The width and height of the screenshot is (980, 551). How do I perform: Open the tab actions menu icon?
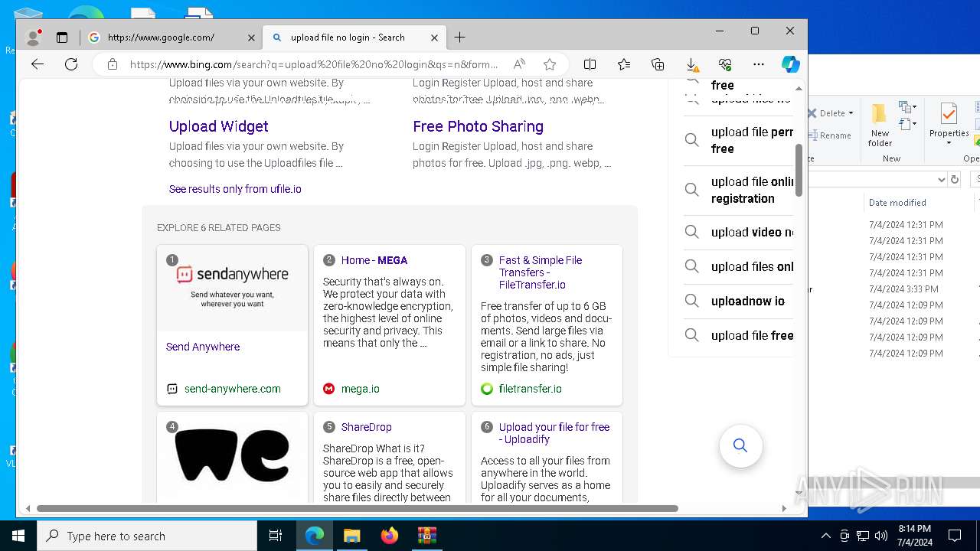coord(62,37)
